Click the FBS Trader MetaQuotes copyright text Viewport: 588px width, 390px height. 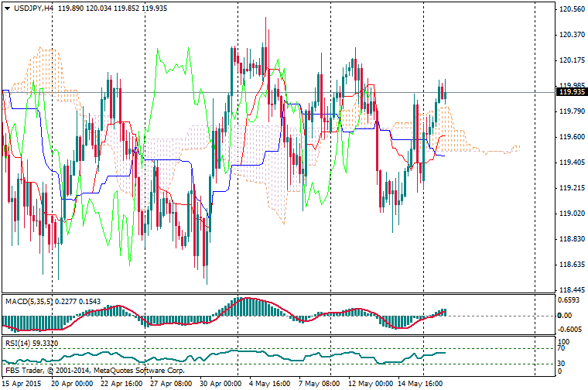click(95, 371)
